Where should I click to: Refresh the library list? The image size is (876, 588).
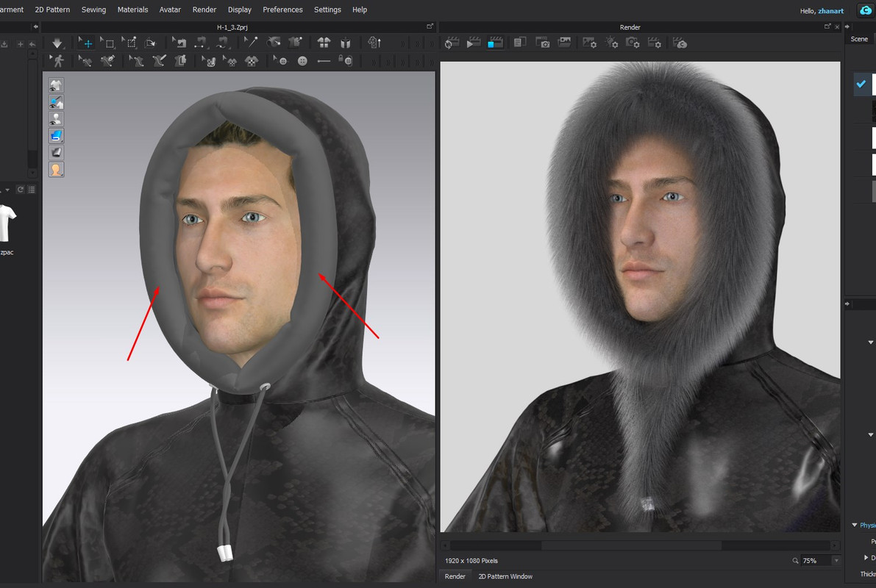[20, 190]
